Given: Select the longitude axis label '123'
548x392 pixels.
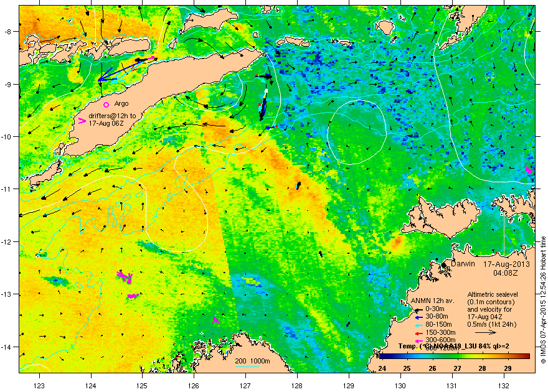Looking at the screenshot, I should point(39,385).
